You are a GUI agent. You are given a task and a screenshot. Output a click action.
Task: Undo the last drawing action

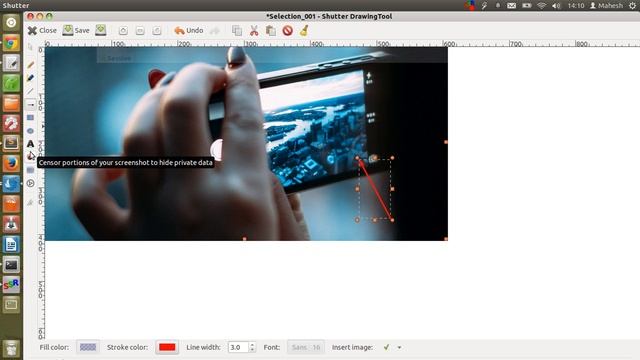189,31
